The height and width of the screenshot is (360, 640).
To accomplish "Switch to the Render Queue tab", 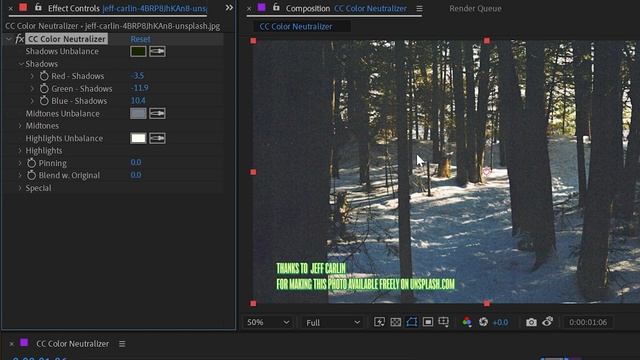I will 476,8.
